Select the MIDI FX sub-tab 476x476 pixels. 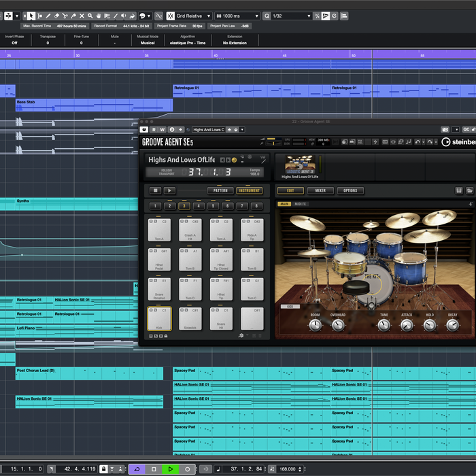pos(301,204)
